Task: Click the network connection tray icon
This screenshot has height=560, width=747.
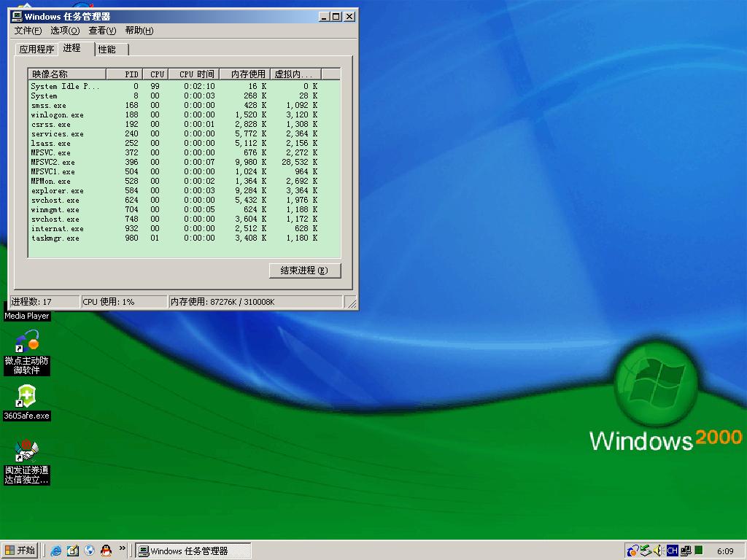Action: point(686,551)
